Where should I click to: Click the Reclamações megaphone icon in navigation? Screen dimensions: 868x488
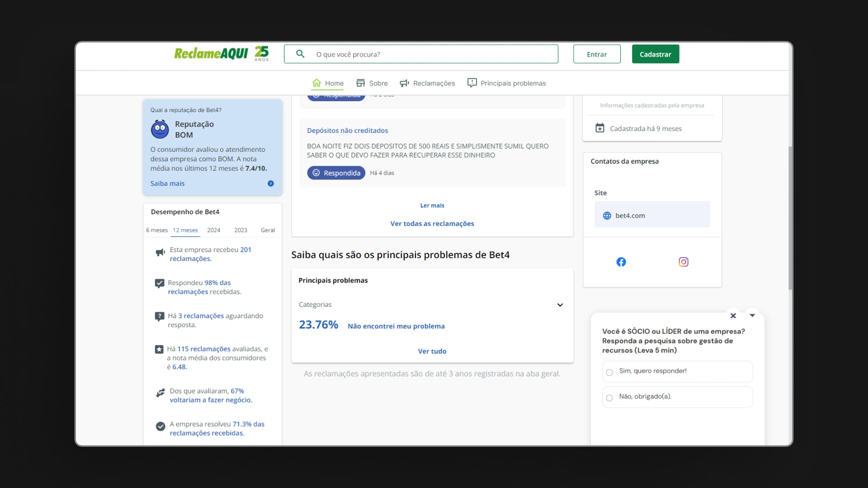(x=405, y=83)
